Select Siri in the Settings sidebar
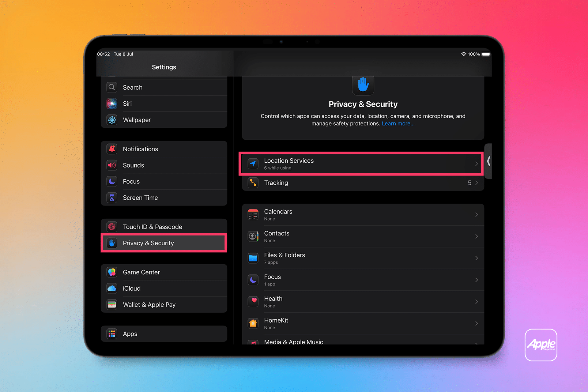 point(164,104)
